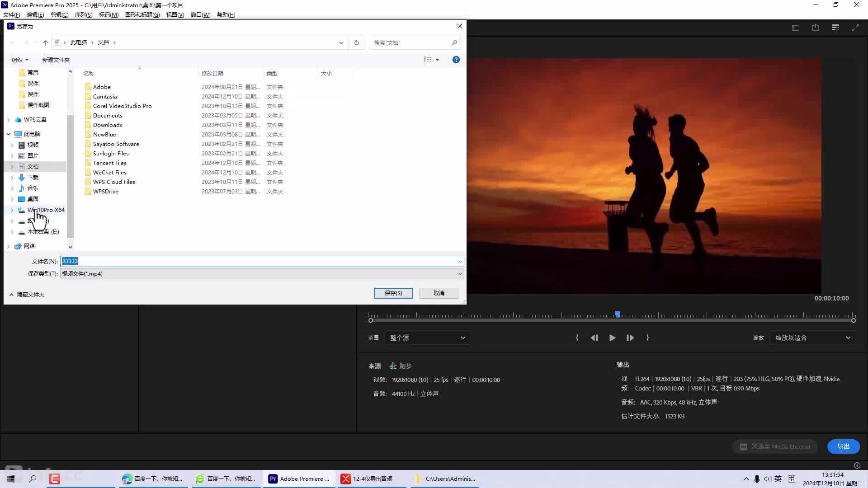Step back one frame in the preview
The height and width of the screenshot is (488, 868).
tap(594, 338)
